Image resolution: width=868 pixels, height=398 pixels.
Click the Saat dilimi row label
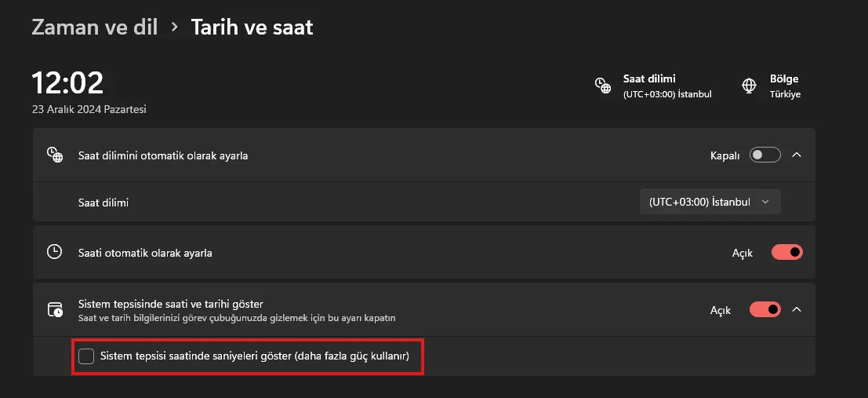(x=104, y=203)
